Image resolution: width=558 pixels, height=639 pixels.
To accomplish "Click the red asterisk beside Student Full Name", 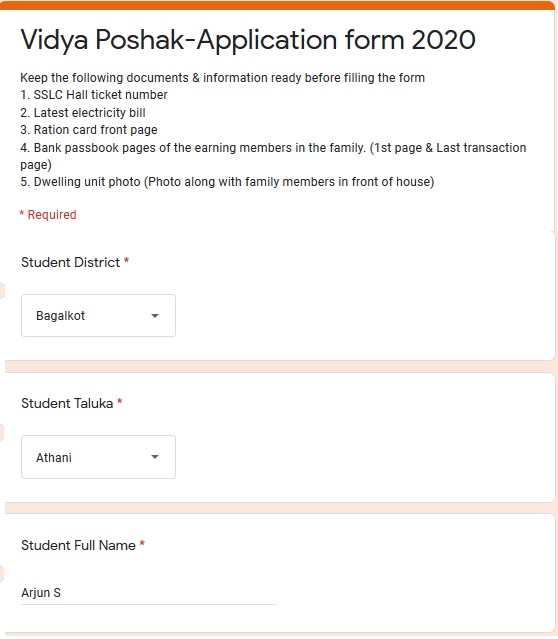I will (142, 543).
